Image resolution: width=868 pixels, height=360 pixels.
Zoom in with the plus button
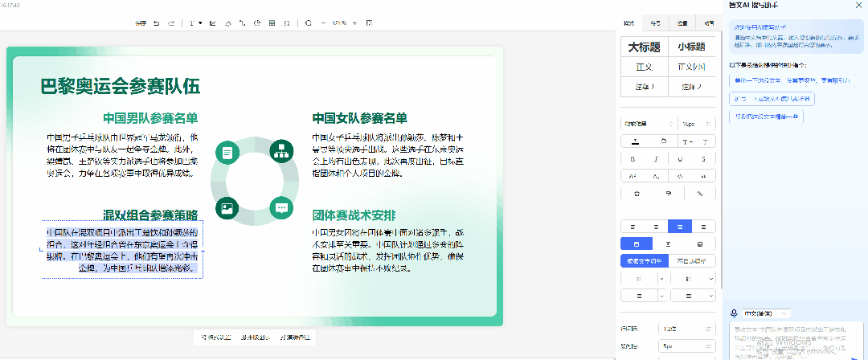pos(355,23)
